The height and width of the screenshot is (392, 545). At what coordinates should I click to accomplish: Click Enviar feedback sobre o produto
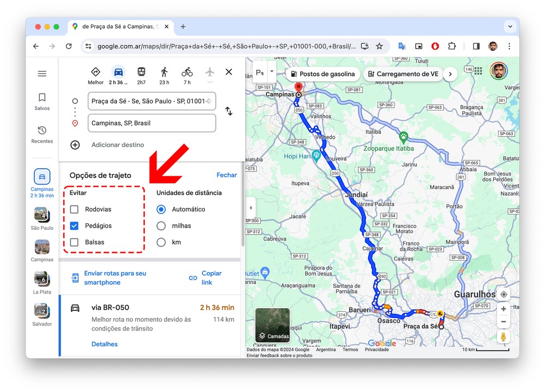(280, 355)
